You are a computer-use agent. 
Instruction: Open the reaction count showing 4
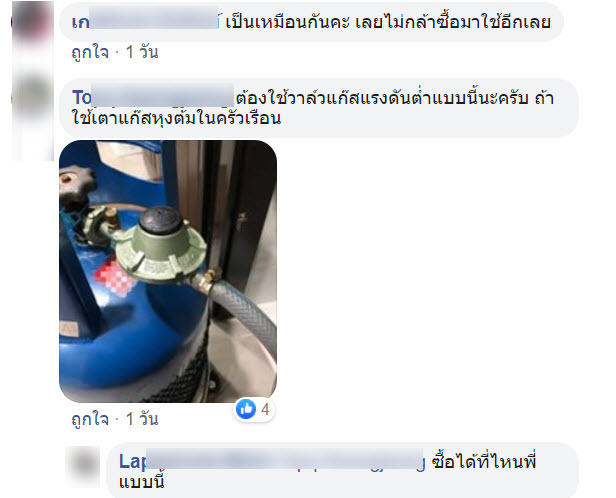point(265,410)
